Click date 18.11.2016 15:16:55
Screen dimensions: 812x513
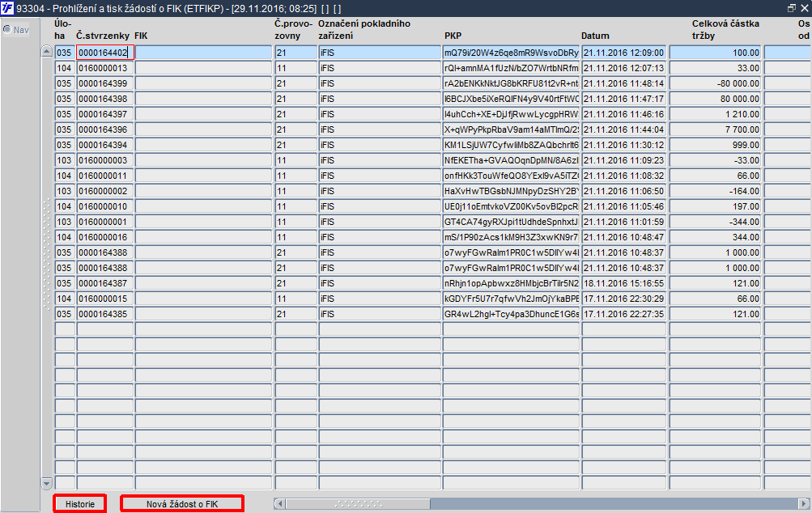[x=624, y=283]
